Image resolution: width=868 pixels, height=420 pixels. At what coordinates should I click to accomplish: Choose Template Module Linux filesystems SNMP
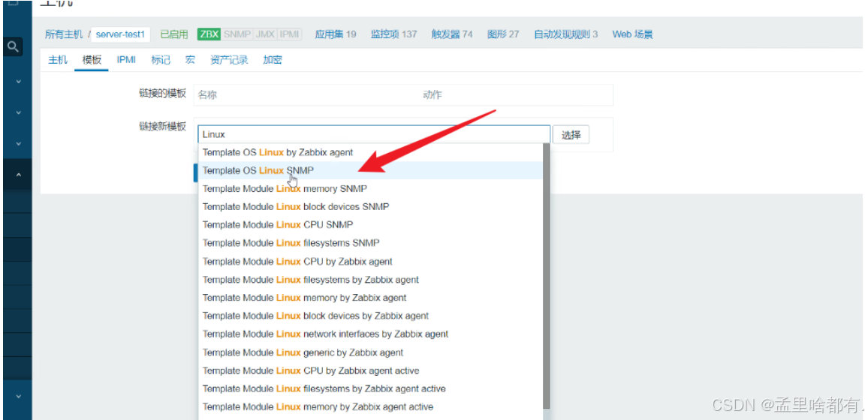point(370,242)
